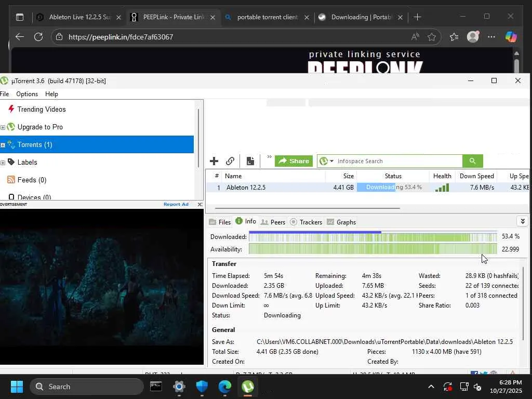
Task: Sort by Down Speed column header
Action: point(476,176)
